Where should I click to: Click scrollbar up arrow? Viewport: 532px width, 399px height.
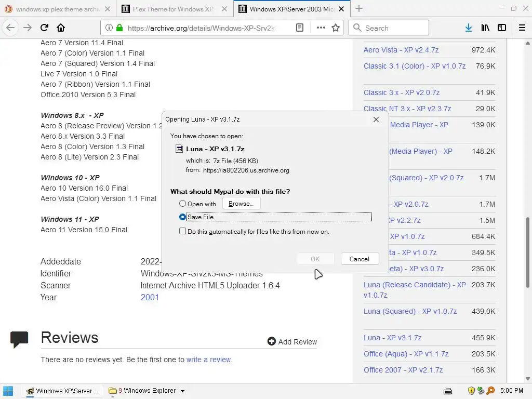pos(528,43)
